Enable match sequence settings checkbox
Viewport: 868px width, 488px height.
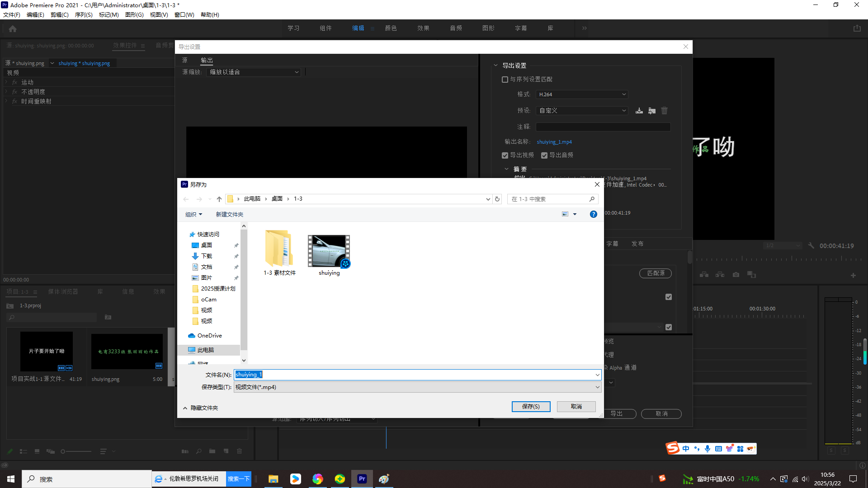click(505, 80)
